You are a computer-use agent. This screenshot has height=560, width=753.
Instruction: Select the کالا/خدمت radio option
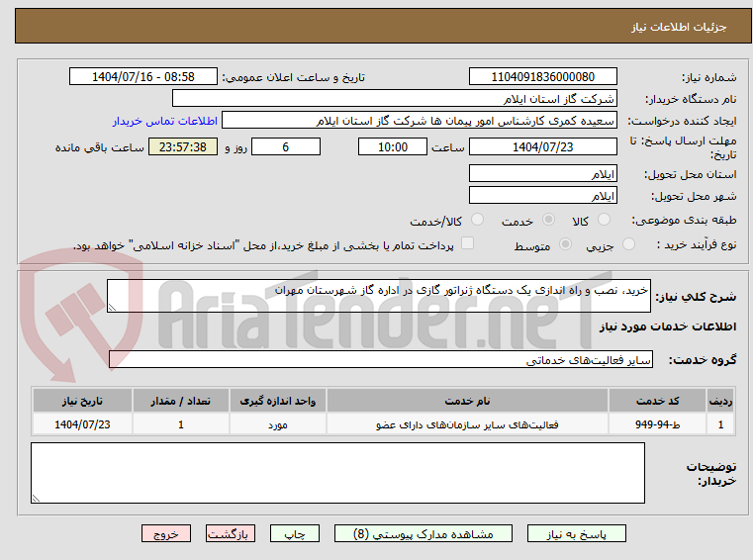pyautogui.click(x=477, y=220)
